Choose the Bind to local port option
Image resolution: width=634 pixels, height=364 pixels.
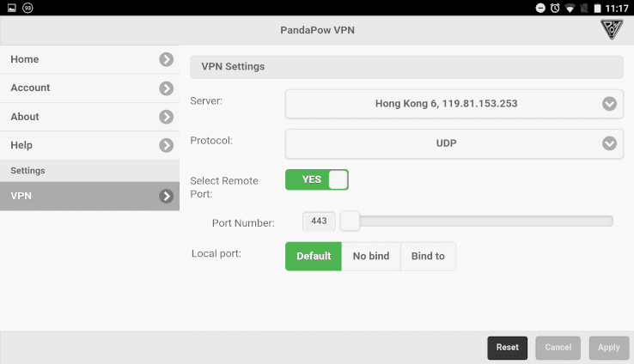[428, 256]
